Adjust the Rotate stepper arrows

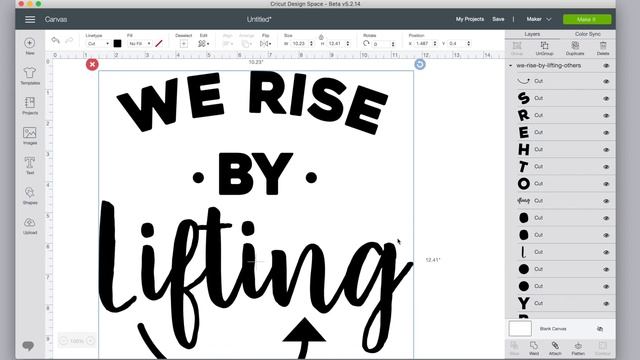tap(393, 44)
